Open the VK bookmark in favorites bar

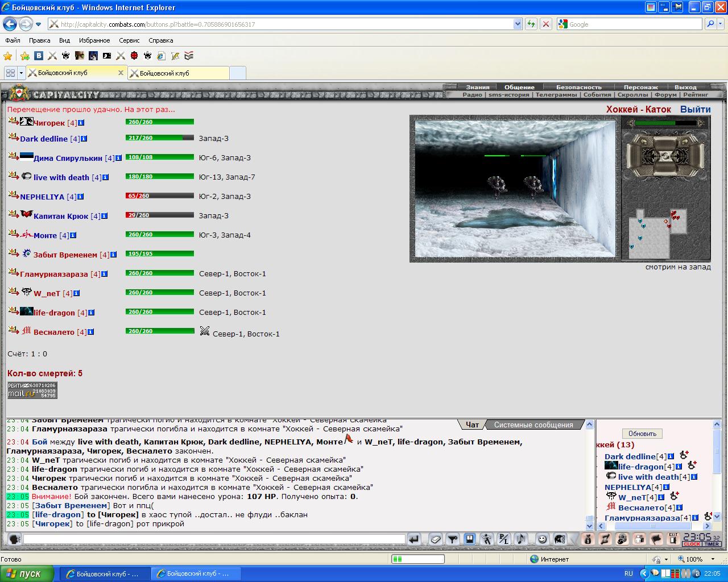[x=39, y=56]
